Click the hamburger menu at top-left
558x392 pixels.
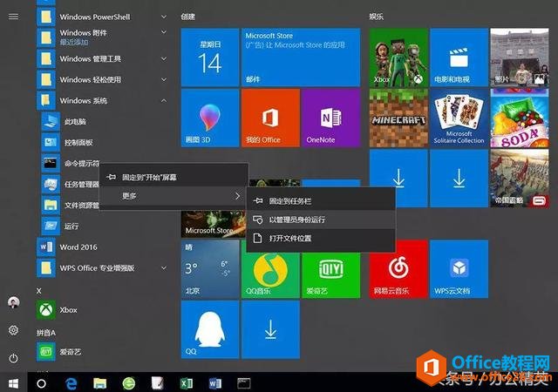tap(13, 17)
